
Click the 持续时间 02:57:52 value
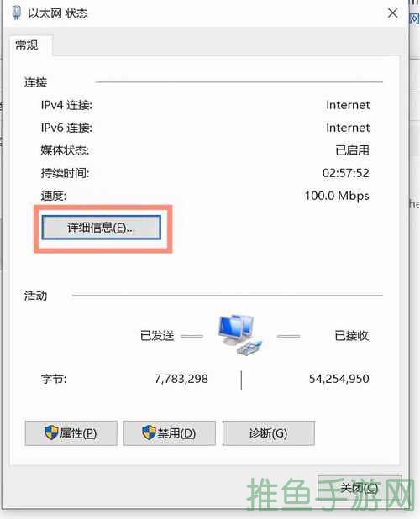[346, 173]
